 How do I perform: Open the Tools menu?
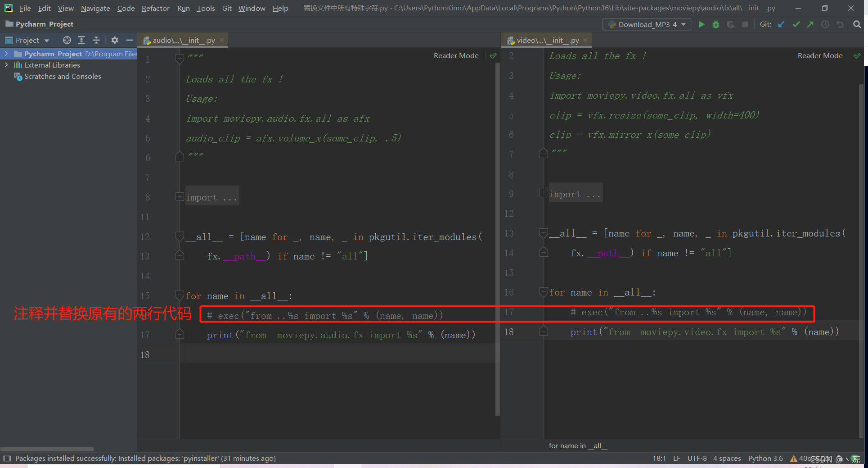click(x=206, y=8)
